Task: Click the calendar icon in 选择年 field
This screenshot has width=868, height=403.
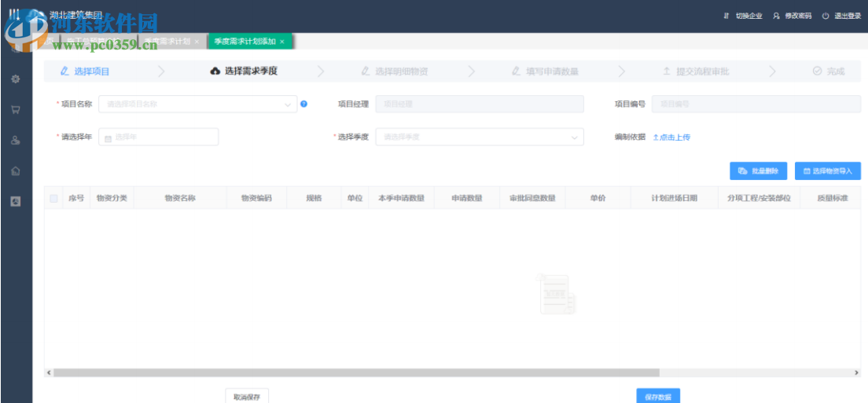Action: pyautogui.click(x=108, y=137)
